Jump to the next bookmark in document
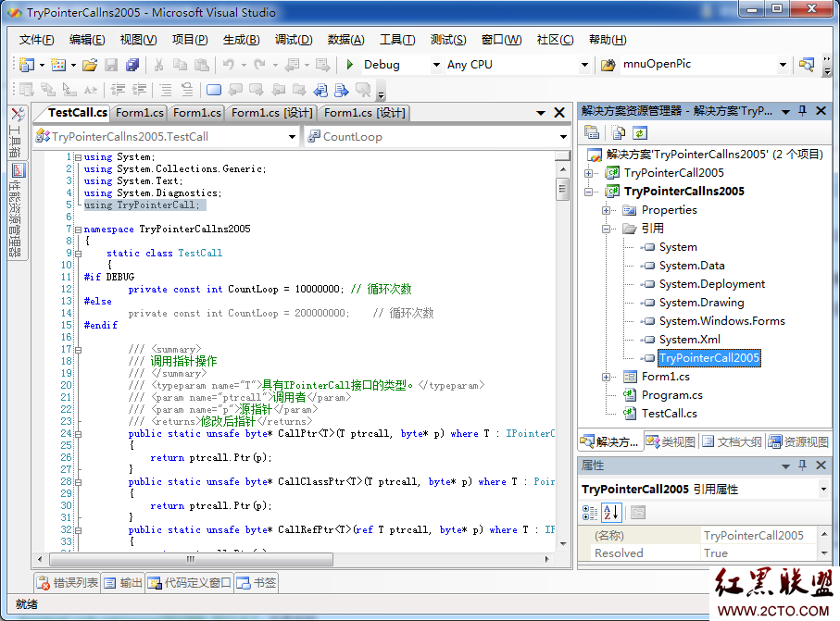840x621 pixels. click(341, 90)
